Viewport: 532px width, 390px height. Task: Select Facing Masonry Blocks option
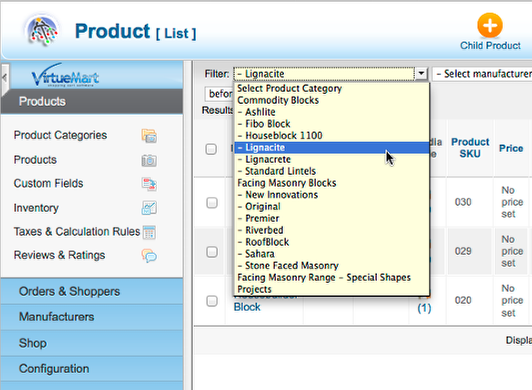pyautogui.click(x=332, y=183)
